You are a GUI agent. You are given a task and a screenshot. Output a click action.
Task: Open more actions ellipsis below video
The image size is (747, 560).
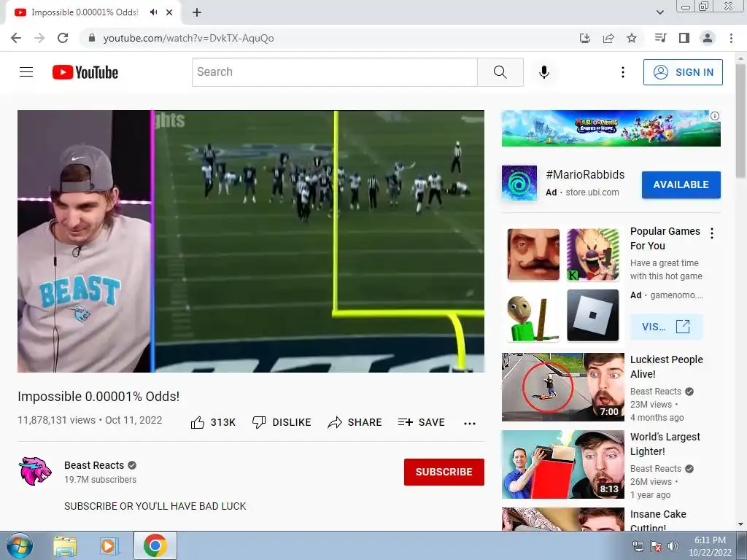pos(470,424)
